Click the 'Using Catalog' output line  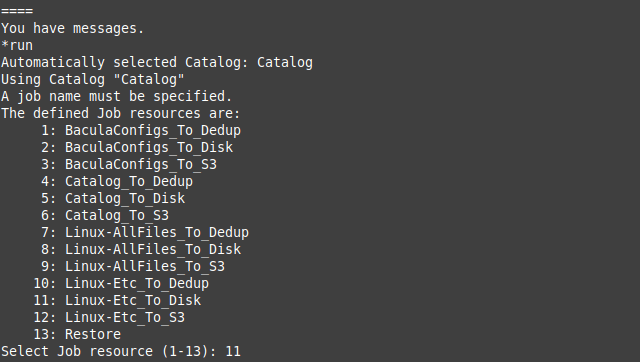tap(93, 80)
